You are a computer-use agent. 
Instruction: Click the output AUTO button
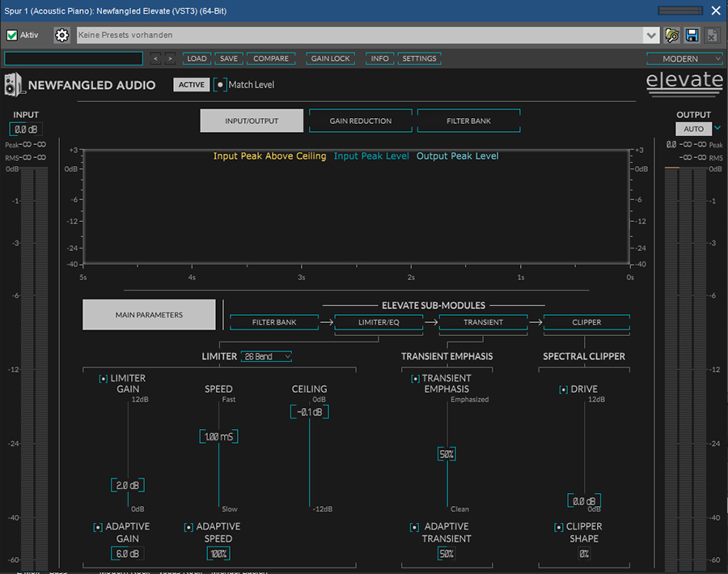(x=693, y=129)
